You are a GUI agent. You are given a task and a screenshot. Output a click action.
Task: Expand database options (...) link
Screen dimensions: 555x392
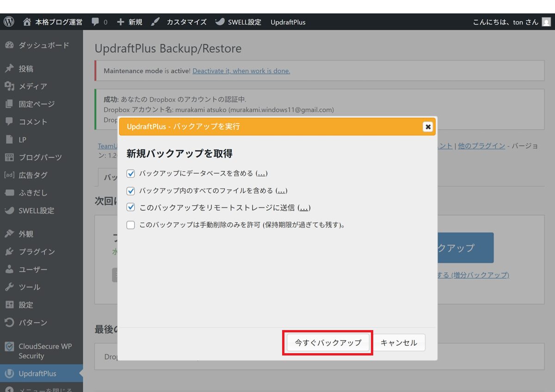point(261,173)
